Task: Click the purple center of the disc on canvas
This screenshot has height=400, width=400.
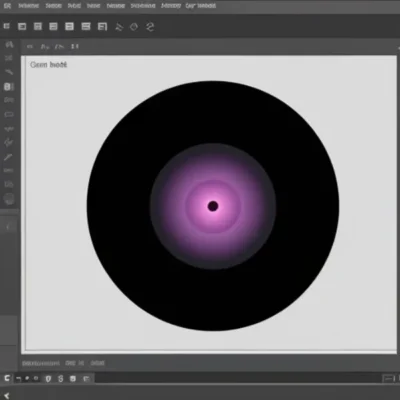Action: click(213, 206)
